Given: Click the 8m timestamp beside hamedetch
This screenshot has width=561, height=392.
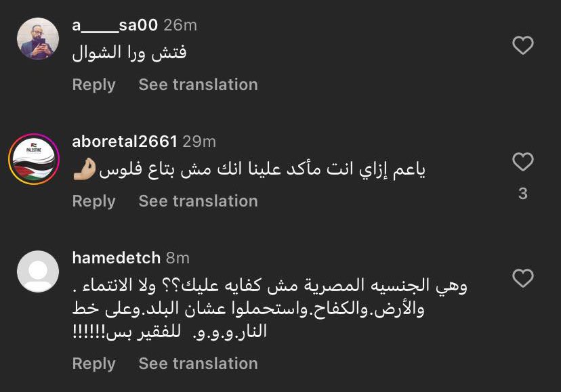Looking at the screenshot, I should click(x=178, y=258).
